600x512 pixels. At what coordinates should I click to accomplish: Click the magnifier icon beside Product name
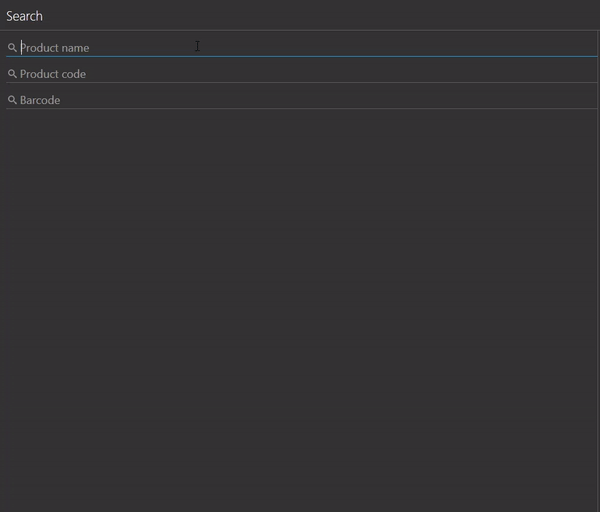pyautogui.click(x=12, y=48)
